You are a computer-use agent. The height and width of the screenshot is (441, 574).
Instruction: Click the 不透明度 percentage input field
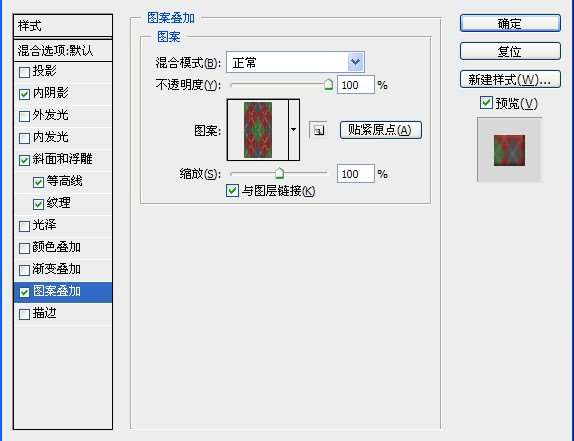coord(355,85)
